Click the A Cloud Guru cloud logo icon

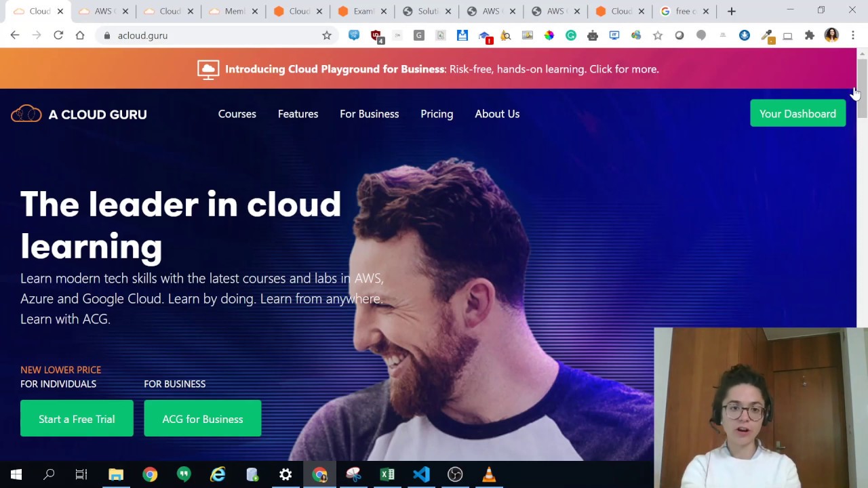26,114
